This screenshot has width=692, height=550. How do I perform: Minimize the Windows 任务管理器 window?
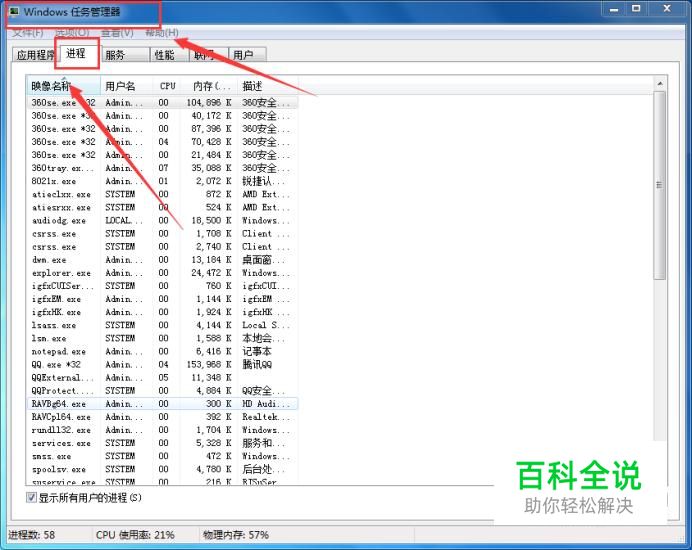click(614, 9)
